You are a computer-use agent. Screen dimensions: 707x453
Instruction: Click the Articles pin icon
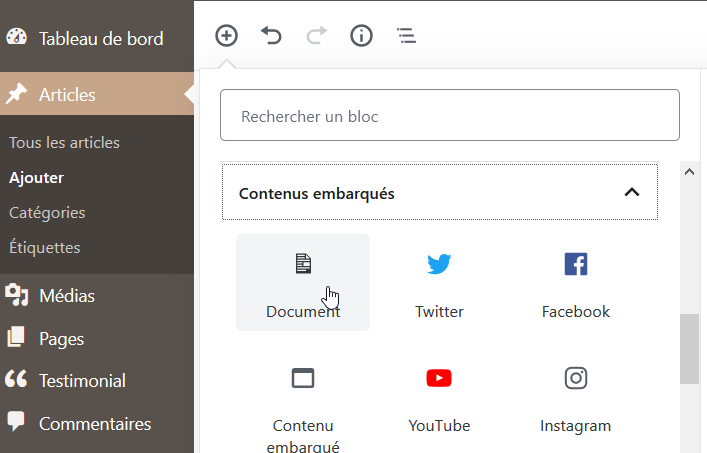[17, 94]
